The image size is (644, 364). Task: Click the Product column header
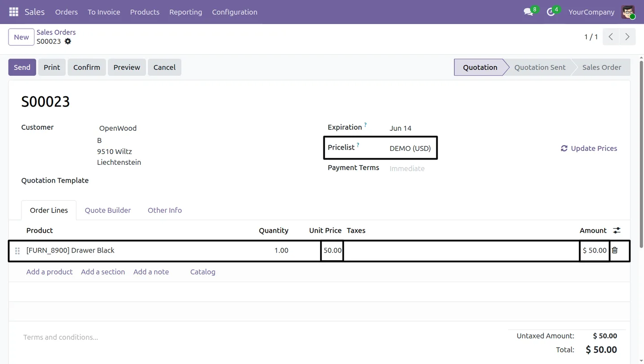(x=39, y=231)
